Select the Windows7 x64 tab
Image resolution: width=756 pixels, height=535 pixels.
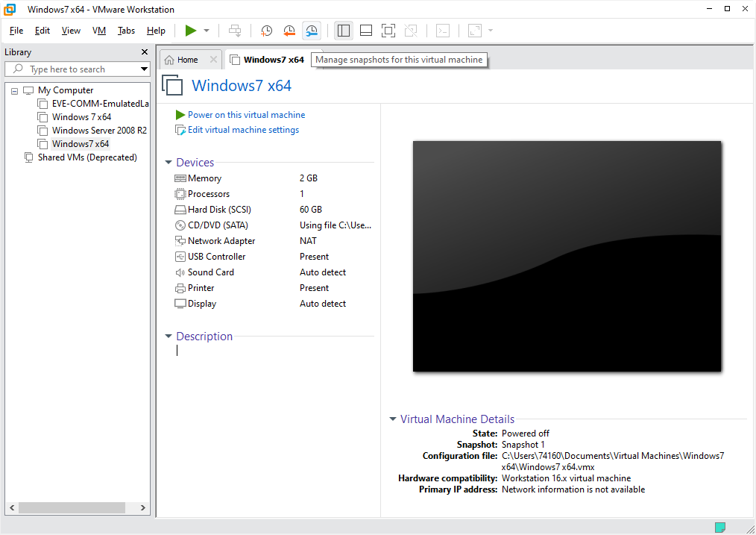(274, 60)
